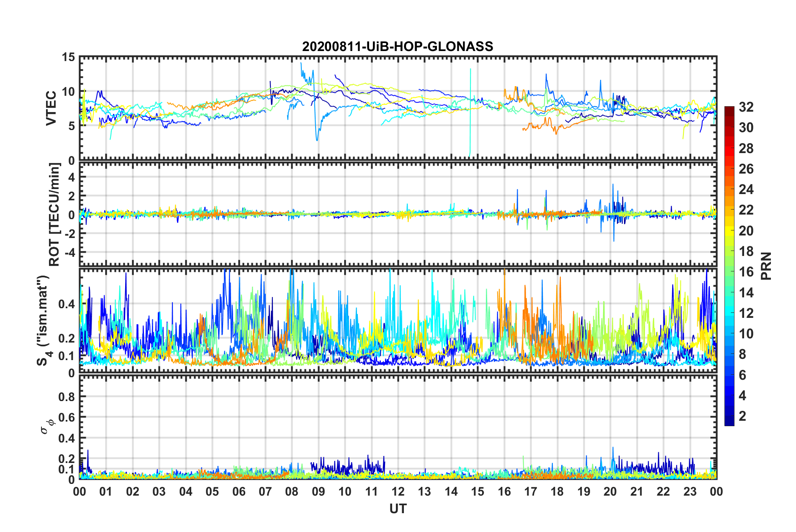Select the UT x-axis label
The height and width of the screenshot is (532, 796).
tap(398, 509)
